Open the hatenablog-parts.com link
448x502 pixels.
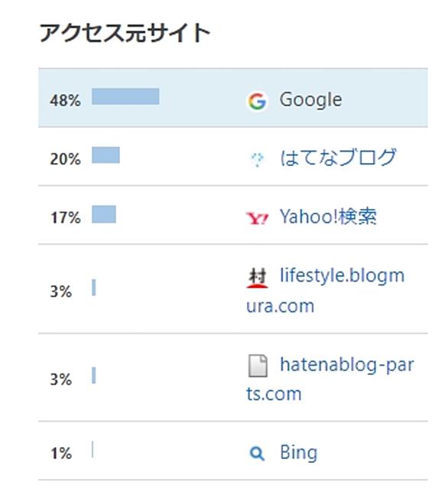pos(330,379)
